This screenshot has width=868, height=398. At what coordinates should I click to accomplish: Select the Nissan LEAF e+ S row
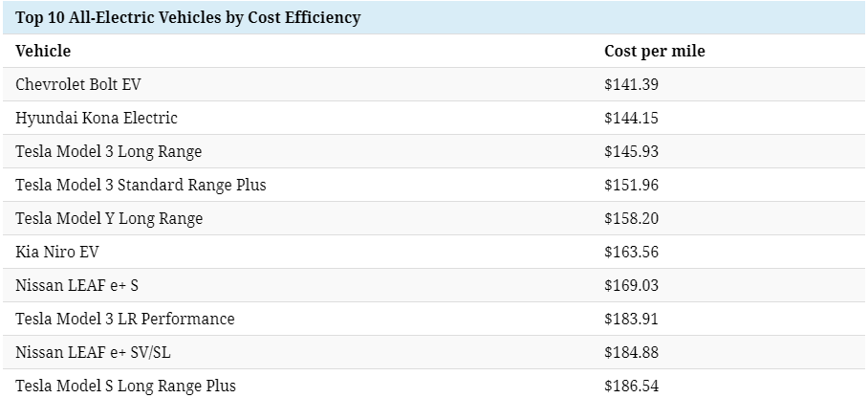77,285
